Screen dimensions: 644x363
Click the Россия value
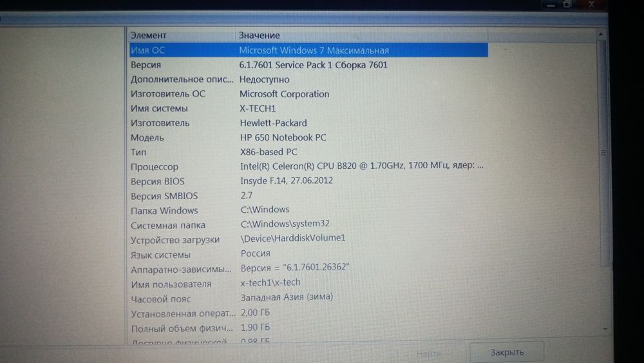[x=256, y=253]
